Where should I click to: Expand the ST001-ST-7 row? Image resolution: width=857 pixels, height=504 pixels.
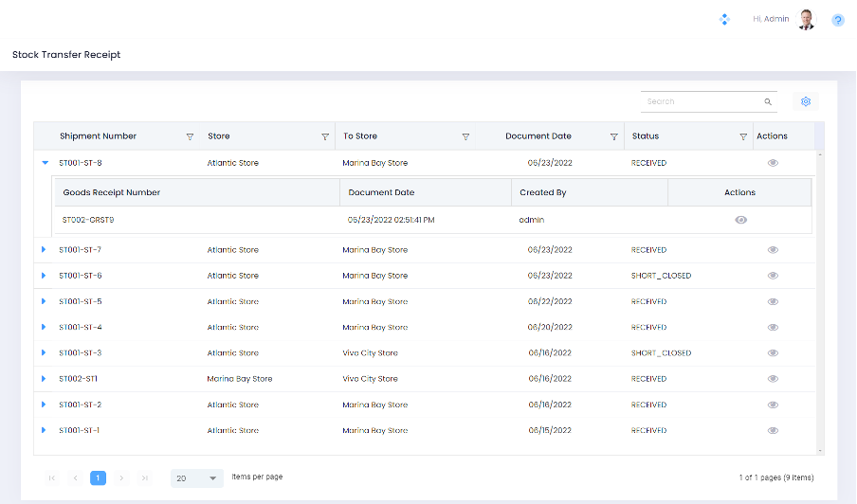[44, 250]
